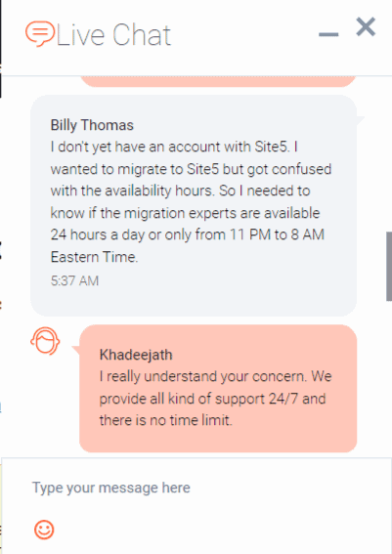Click the agent headset avatar icon
Viewport: 392px width, 554px height.
coord(45,341)
